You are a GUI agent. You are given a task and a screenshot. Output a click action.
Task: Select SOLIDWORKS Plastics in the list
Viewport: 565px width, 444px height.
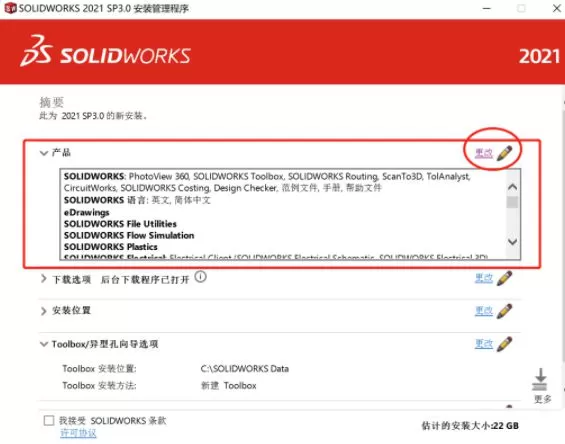click(111, 247)
